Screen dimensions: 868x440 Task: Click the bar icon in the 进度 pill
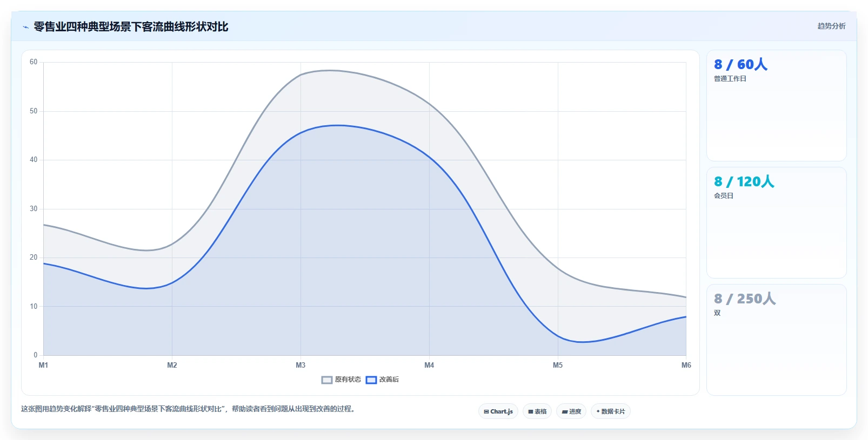[x=565, y=412]
